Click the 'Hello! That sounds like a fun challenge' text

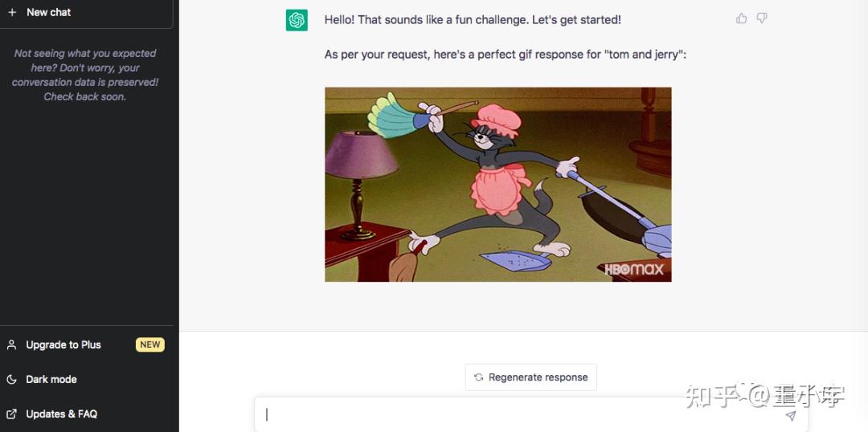coord(473,20)
